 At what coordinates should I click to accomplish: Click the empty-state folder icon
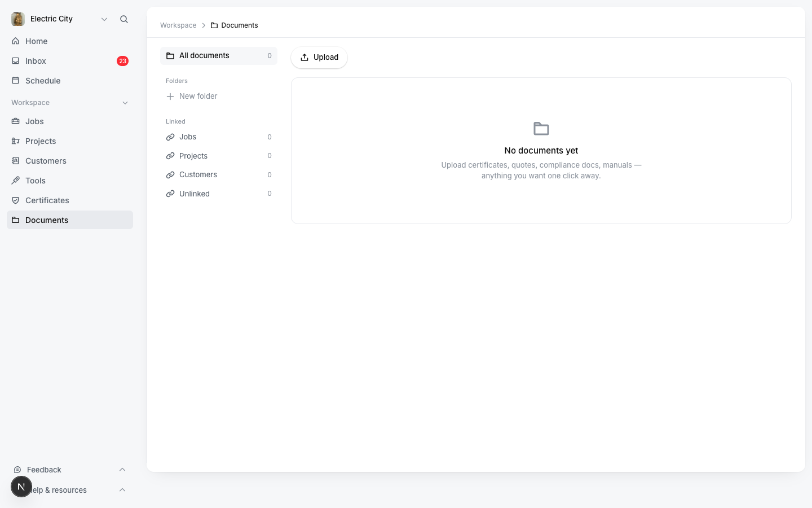(x=541, y=129)
